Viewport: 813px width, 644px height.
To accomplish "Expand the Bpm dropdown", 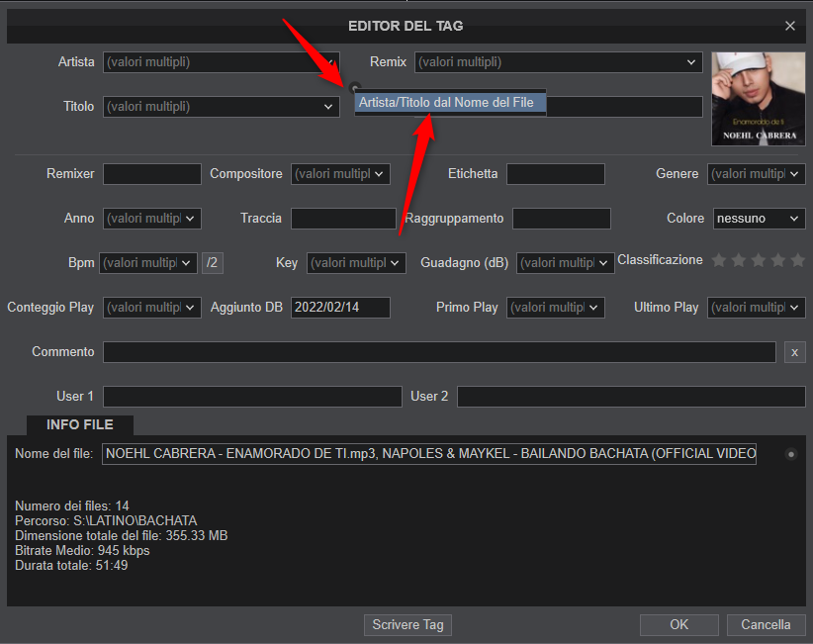I will (x=147, y=263).
